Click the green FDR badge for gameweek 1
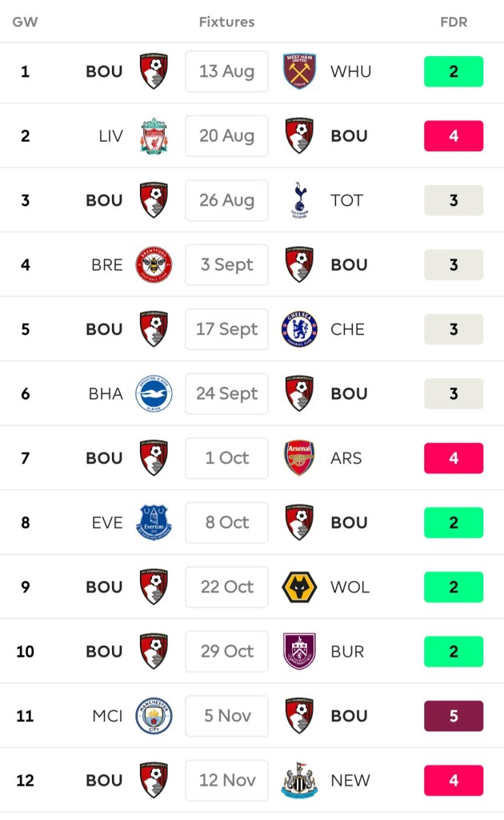 click(454, 71)
